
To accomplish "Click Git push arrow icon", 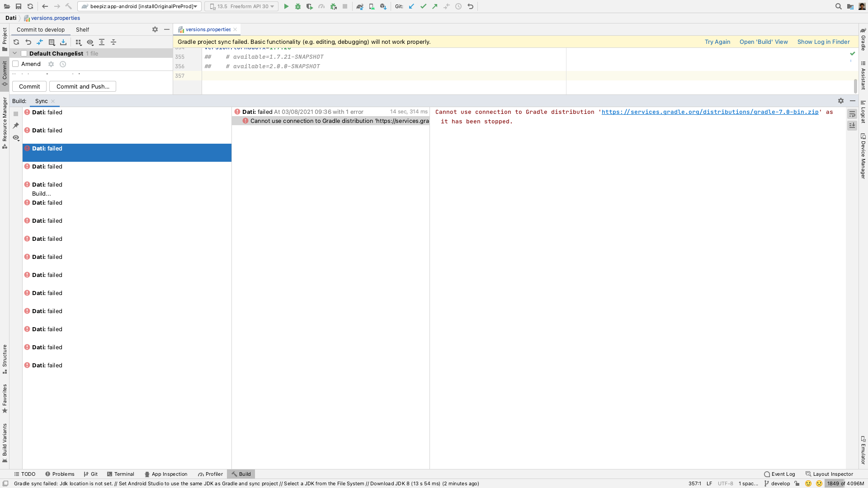I will click(x=435, y=6).
